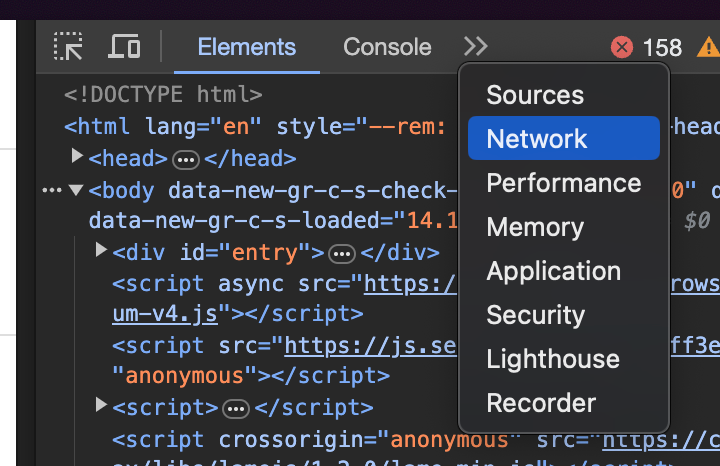Click the error count number 158
720x466 pixels.
click(662, 47)
